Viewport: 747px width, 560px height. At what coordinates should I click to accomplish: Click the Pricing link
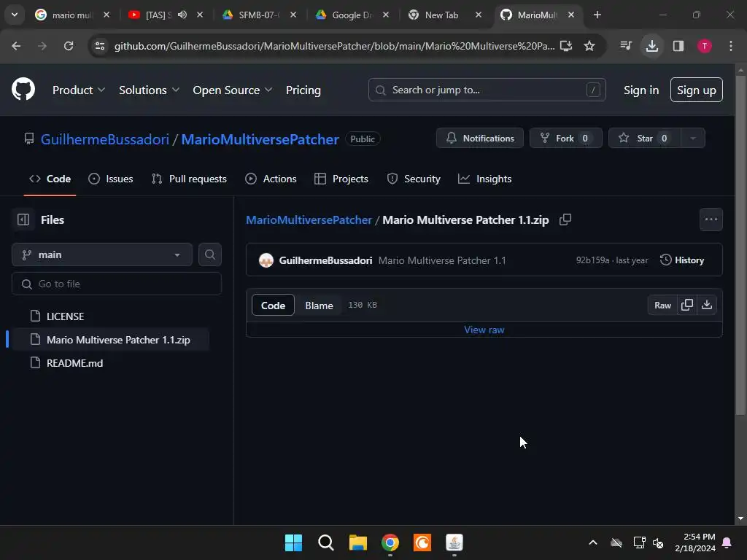303,90
